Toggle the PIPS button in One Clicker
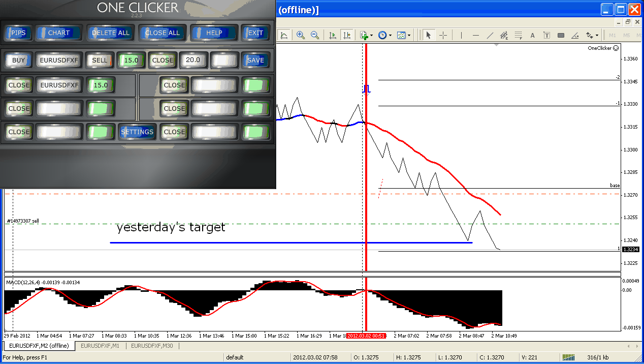 (18, 33)
